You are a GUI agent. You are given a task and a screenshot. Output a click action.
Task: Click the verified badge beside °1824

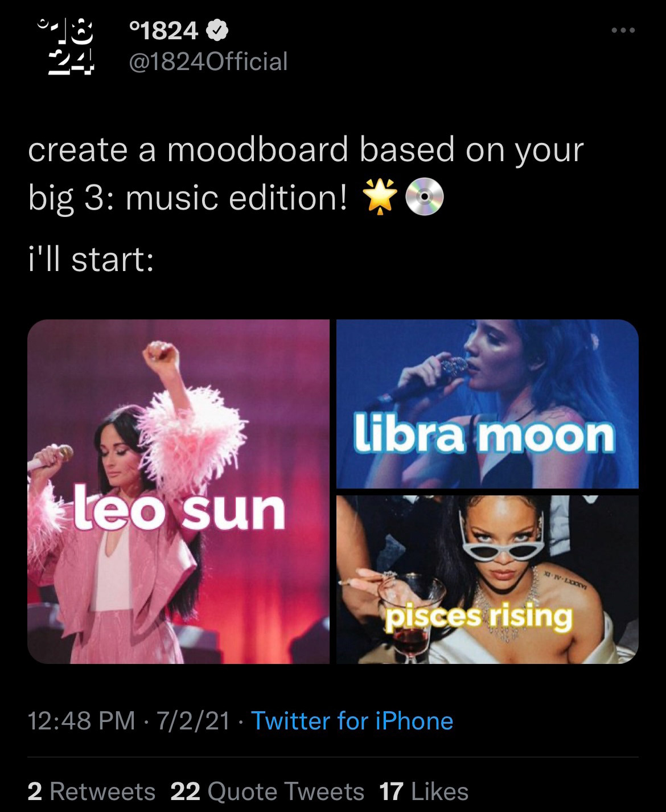[216, 31]
